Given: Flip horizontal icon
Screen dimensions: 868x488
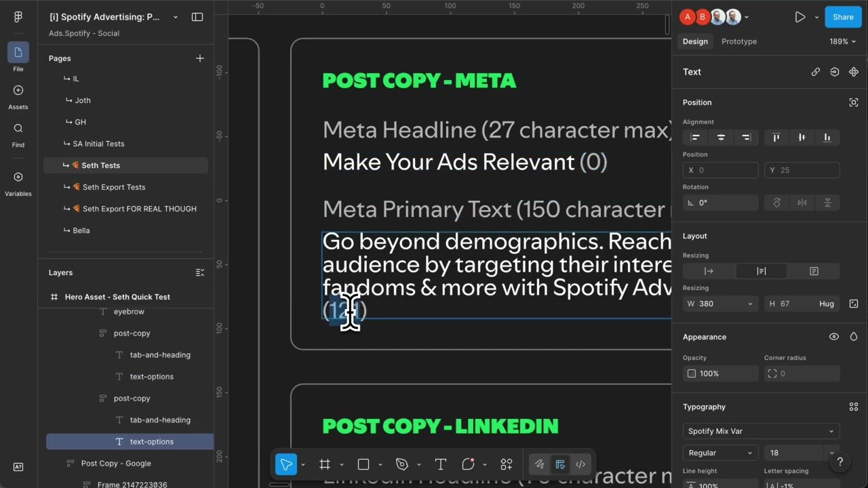Looking at the screenshot, I should coord(802,203).
